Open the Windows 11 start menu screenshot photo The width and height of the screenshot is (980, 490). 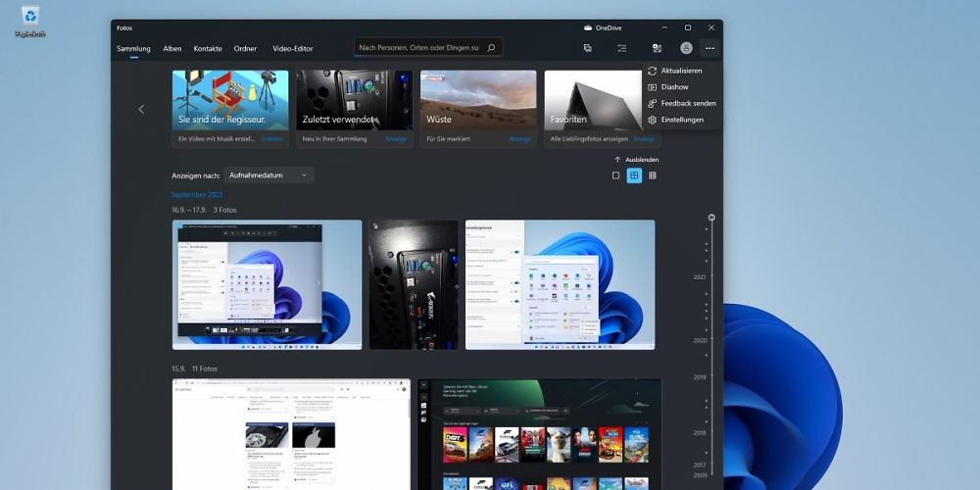coord(560,284)
